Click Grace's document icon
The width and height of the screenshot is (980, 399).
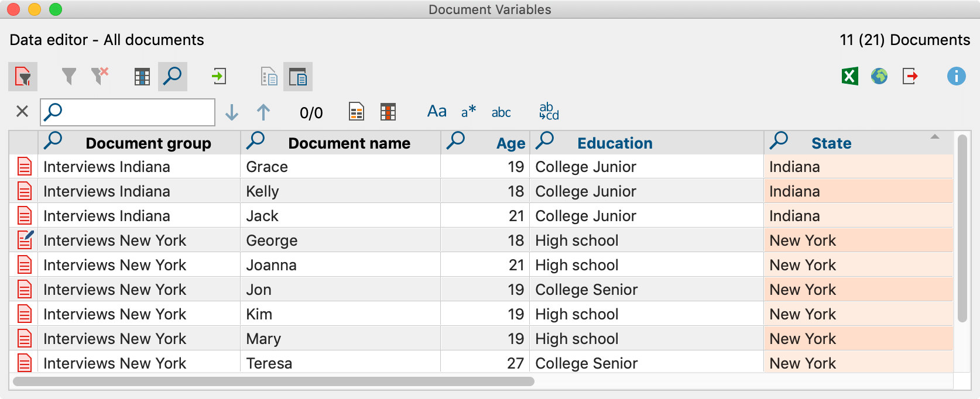coord(24,167)
